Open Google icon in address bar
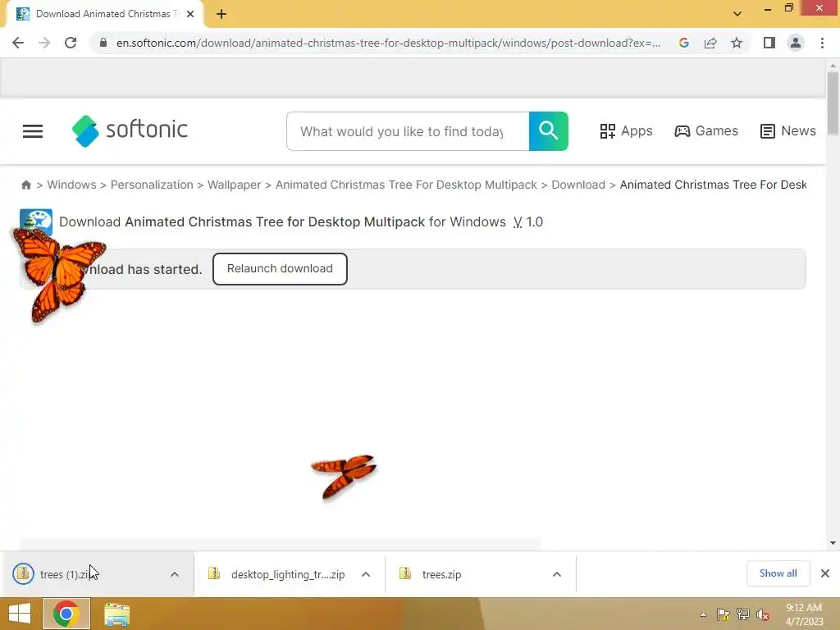This screenshot has height=630, width=840. 683,43
